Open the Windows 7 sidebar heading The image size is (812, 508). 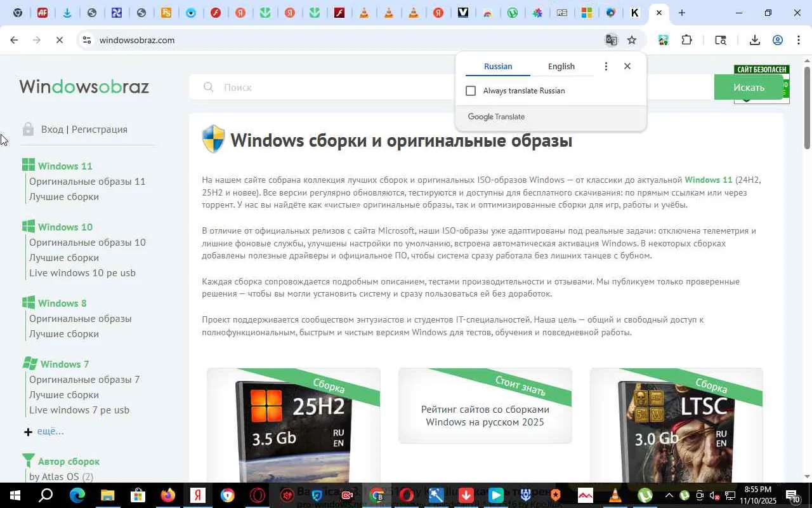tap(65, 364)
